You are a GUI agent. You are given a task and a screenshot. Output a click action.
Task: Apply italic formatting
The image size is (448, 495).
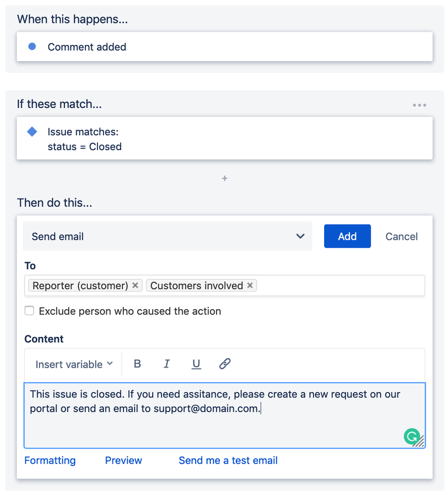[x=167, y=364]
